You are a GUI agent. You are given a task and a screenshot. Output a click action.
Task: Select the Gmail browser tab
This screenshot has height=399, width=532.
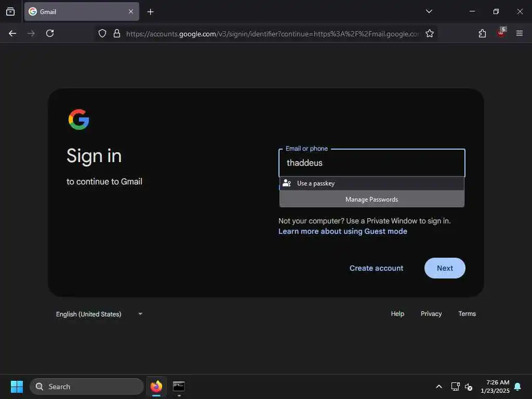82,11
